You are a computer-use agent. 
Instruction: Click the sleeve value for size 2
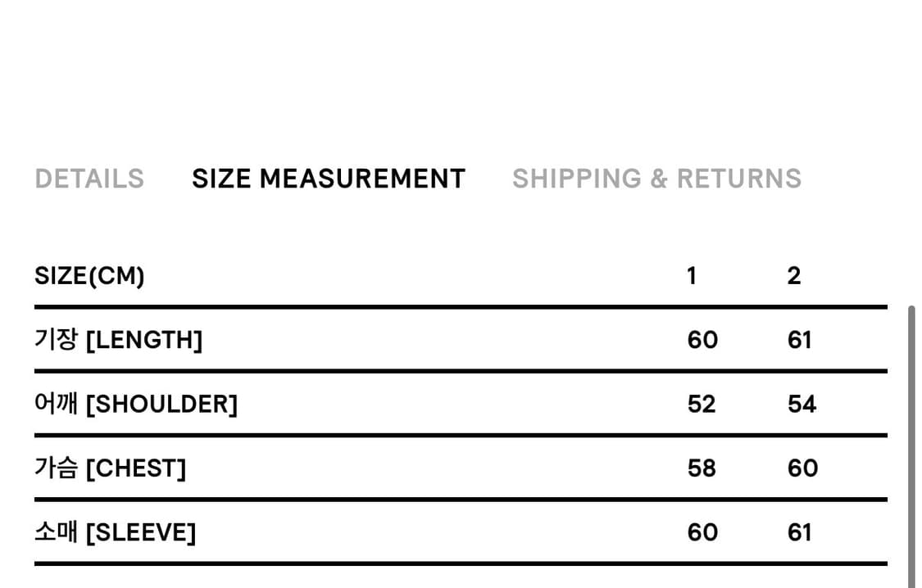click(799, 532)
